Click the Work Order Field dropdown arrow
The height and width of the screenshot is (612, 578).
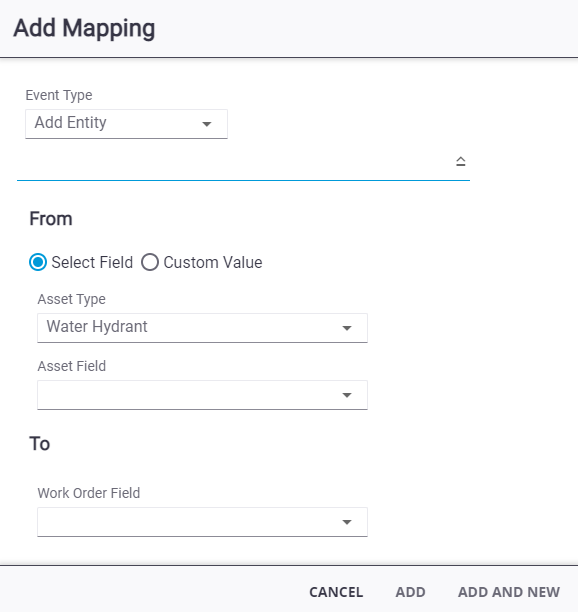coord(347,522)
